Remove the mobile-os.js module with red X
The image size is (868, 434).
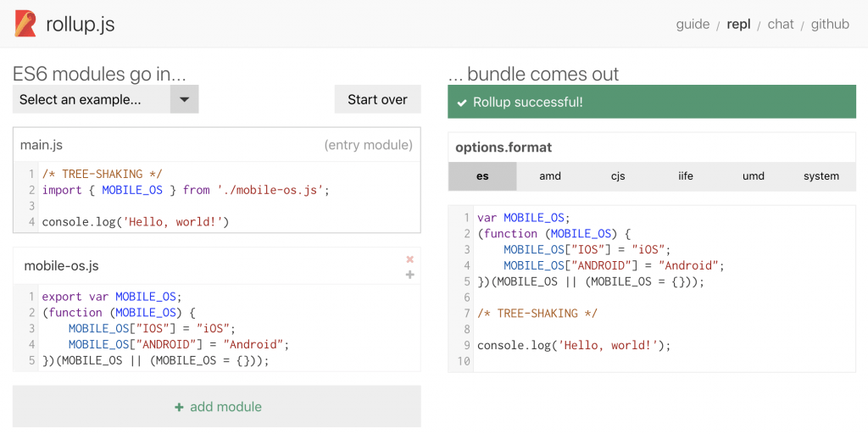coord(409,259)
